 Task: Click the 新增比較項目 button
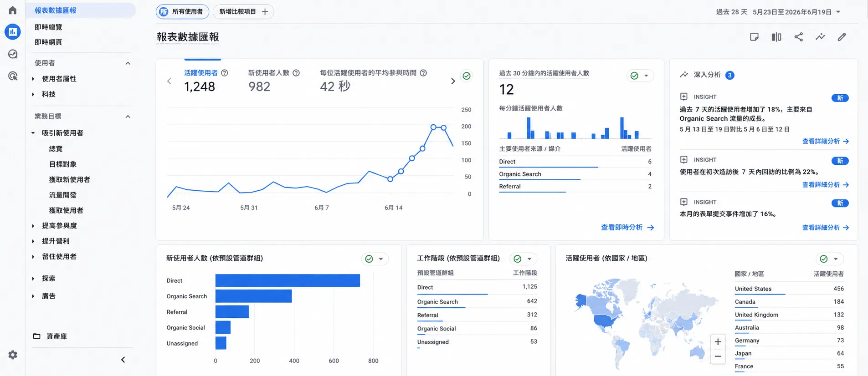[x=243, y=12]
